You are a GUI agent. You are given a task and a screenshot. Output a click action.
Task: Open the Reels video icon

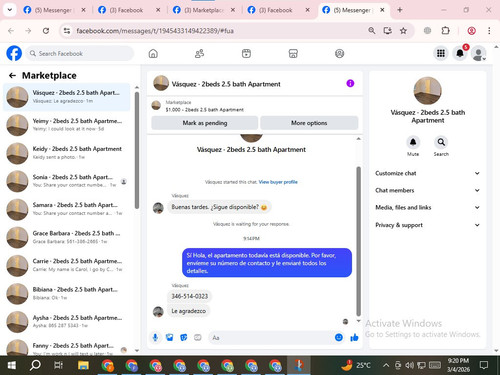click(246, 53)
